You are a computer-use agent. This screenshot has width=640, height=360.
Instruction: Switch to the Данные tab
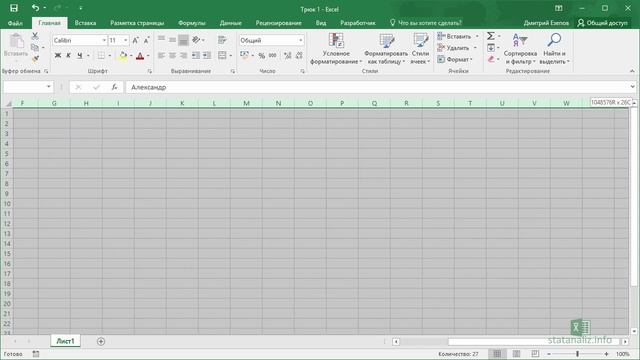point(231,23)
